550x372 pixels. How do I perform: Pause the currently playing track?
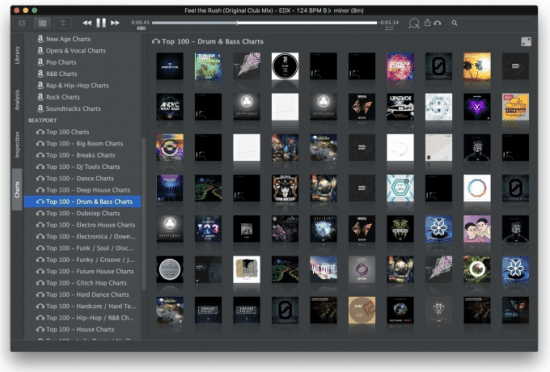(101, 23)
